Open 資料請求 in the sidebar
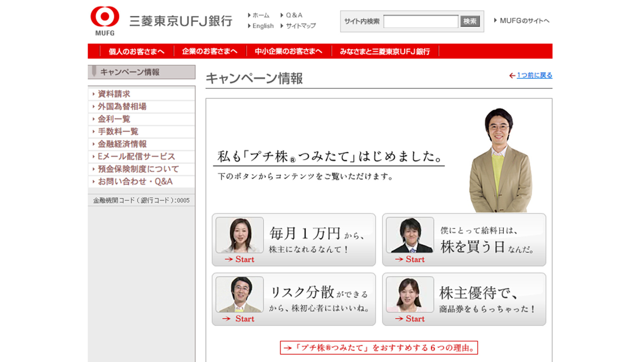This screenshot has width=644, height=362. coord(114,94)
